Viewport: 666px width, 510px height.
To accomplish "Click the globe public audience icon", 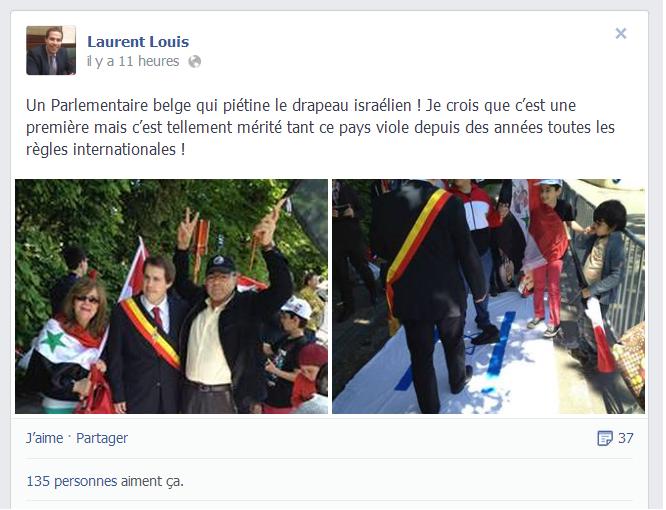I will (x=195, y=62).
